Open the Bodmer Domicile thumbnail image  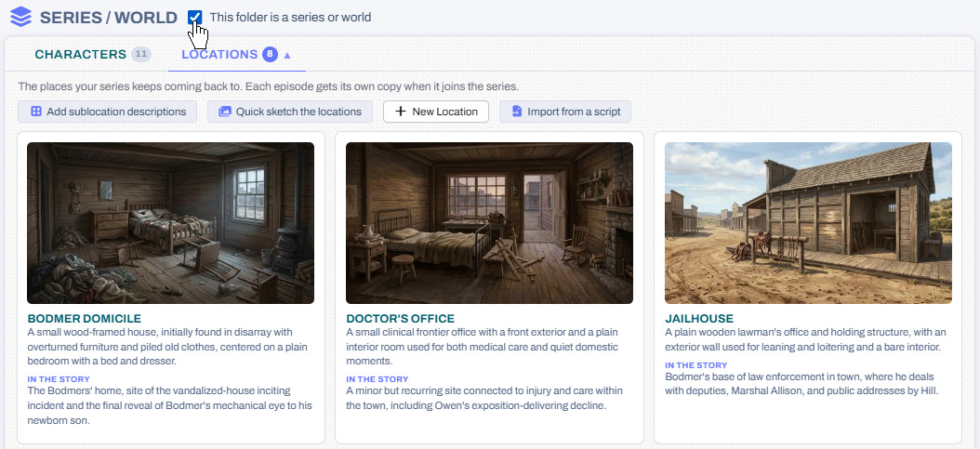pos(171,223)
